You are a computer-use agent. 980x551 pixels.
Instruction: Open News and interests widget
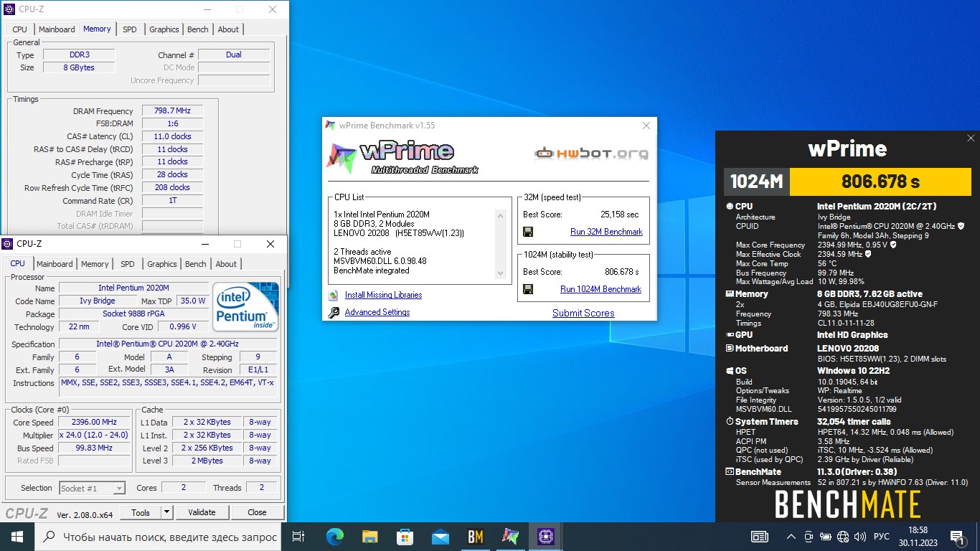click(760, 537)
